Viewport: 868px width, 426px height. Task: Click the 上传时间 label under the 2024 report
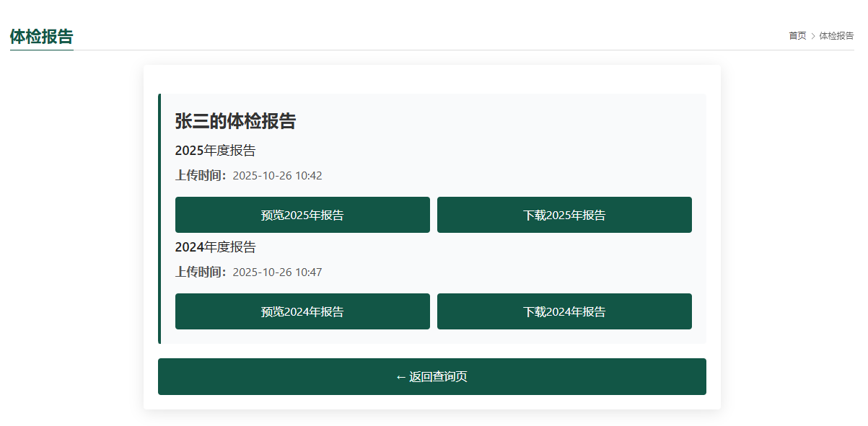coord(201,272)
